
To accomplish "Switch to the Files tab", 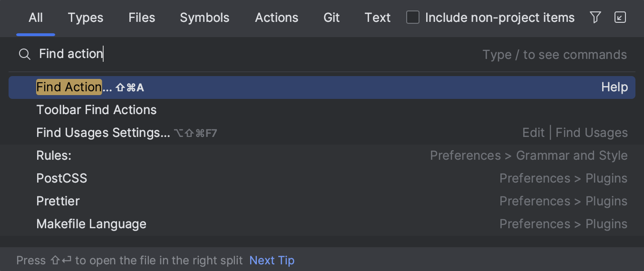I will click(x=142, y=18).
